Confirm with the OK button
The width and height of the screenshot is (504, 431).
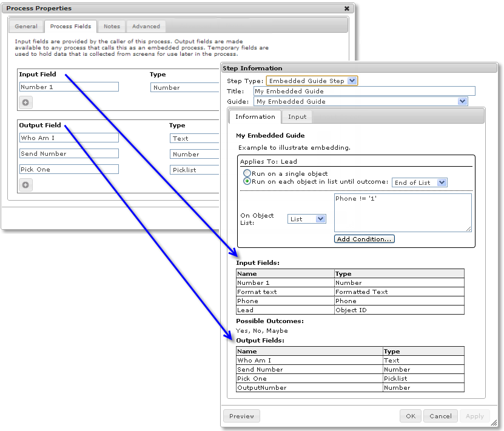tap(411, 416)
